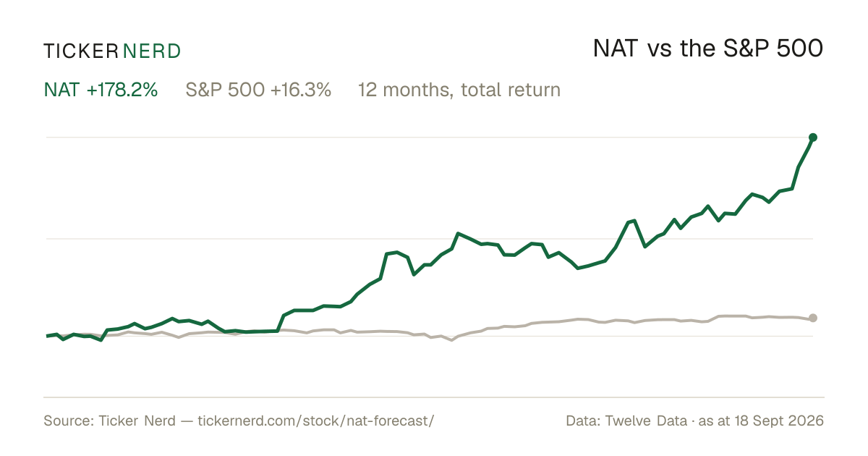868x456 pixels.
Task: Click the 12 months, total return label
Action: pos(459,90)
